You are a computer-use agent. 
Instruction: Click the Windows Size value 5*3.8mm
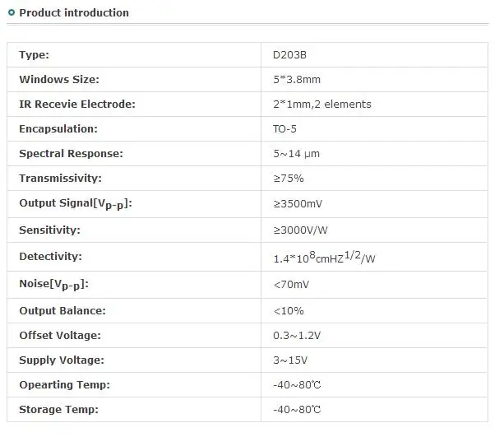point(297,80)
